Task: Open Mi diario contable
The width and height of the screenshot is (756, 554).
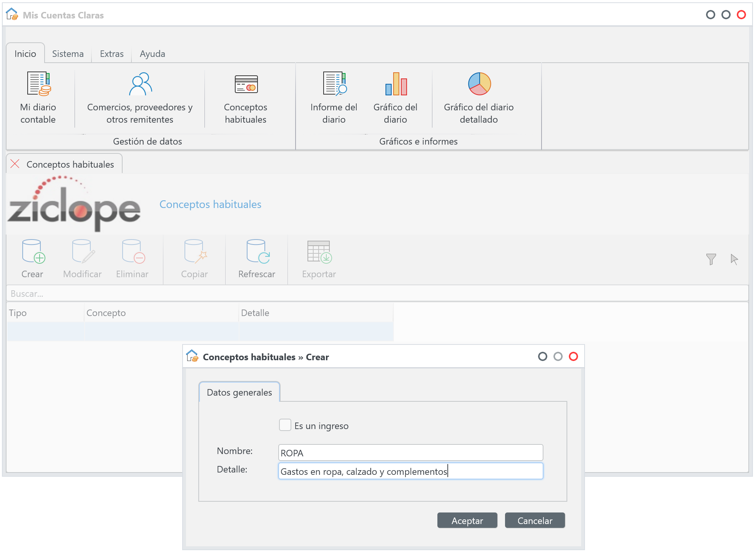Action: tap(38, 98)
